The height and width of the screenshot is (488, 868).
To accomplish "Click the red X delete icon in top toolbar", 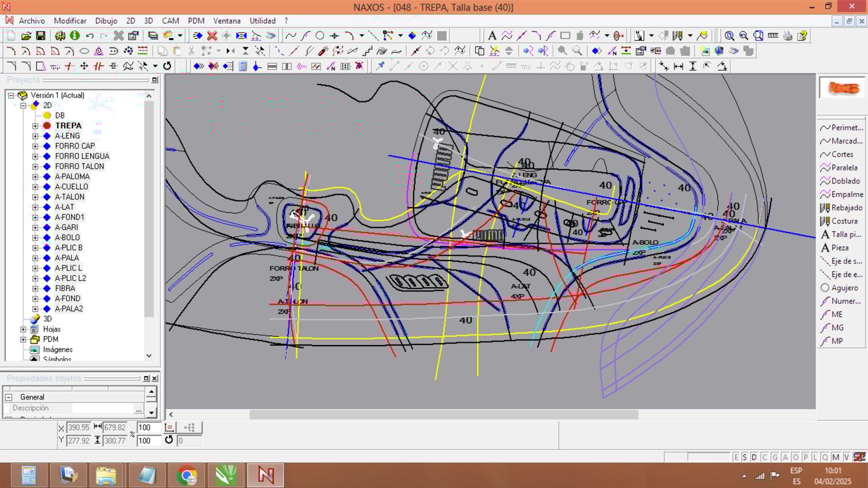I will 212,36.
